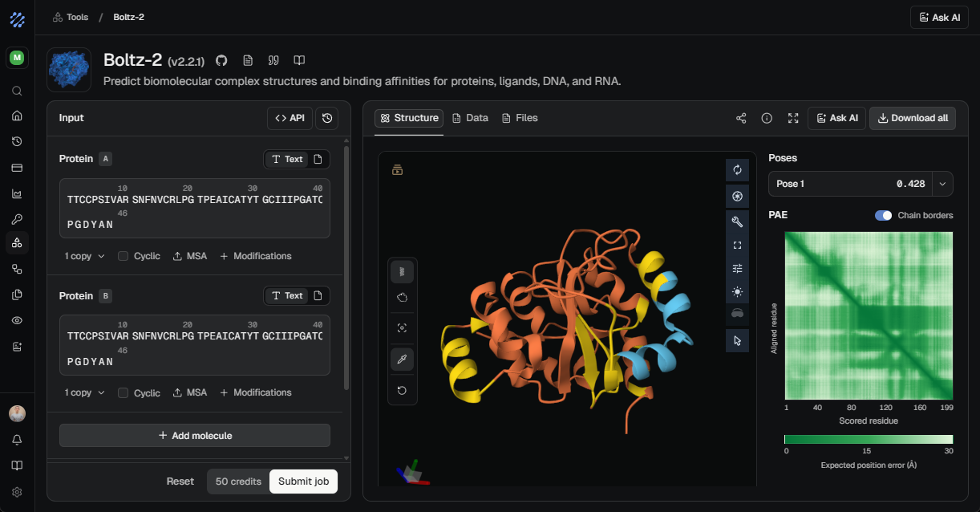This screenshot has height=512, width=980.
Task: Click the info circle icon in results header
Action: pyautogui.click(x=767, y=118)
